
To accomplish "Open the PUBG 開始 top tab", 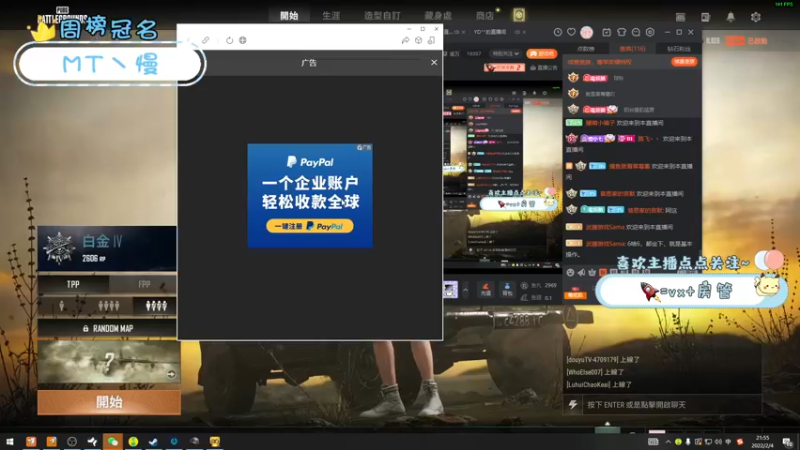I will [x=289, y=16].
